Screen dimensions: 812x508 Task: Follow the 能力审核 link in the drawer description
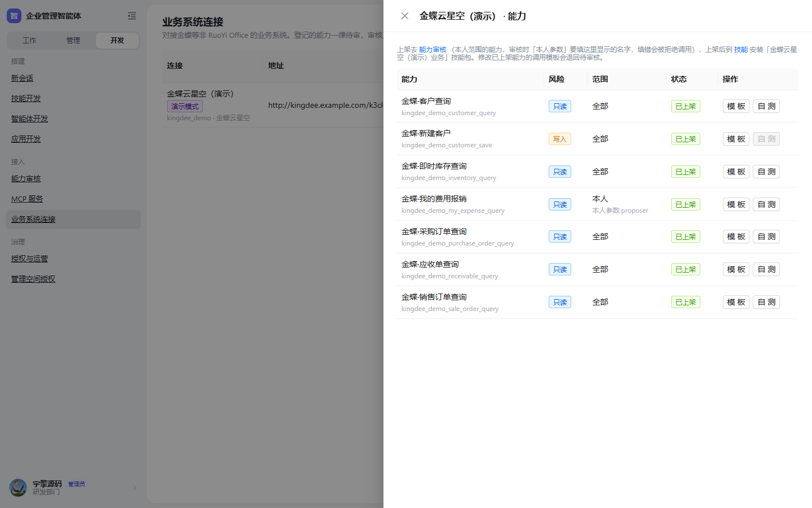pyautogui.click(x=433, y=50)
